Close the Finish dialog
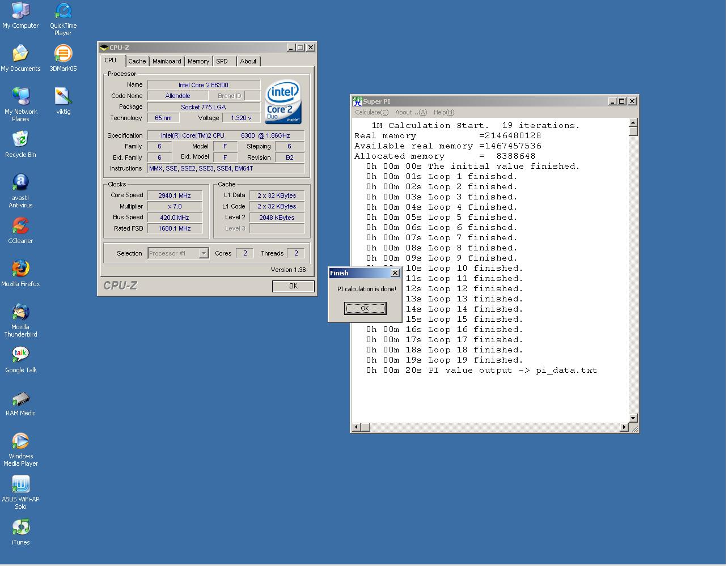The height and width of the screenshot is (566, 728). pos(395,273)
